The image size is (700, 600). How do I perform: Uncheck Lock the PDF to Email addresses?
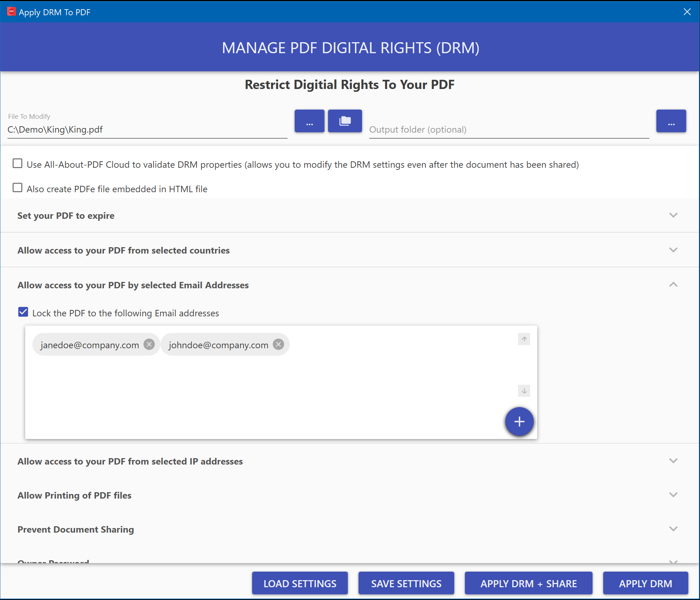click(23, 312)
